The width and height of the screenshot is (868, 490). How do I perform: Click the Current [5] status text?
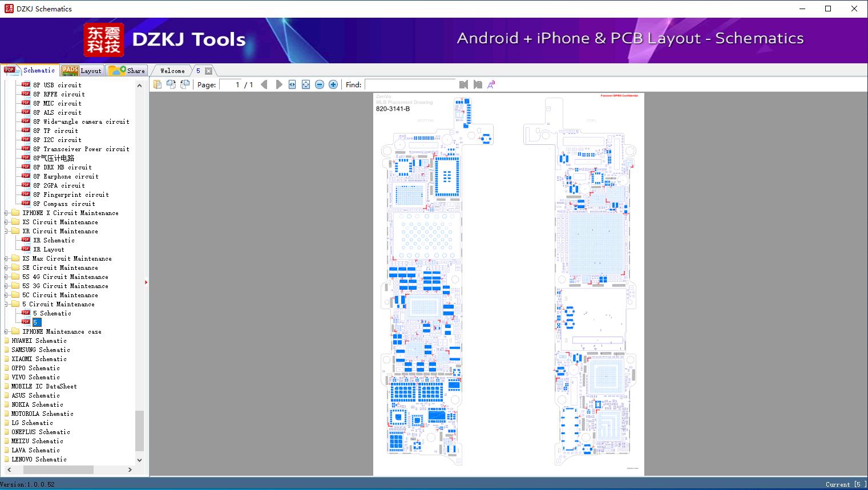click(x=846, y=484)
